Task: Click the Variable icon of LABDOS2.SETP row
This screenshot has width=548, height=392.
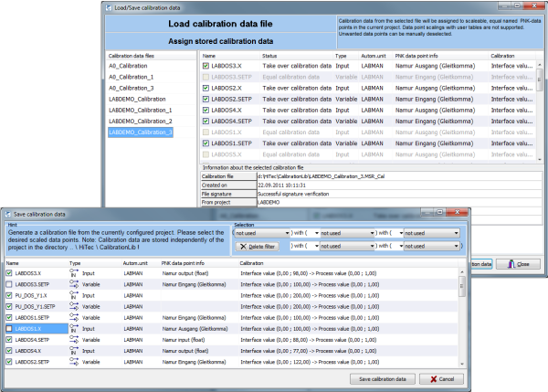Action: (76, 361)
